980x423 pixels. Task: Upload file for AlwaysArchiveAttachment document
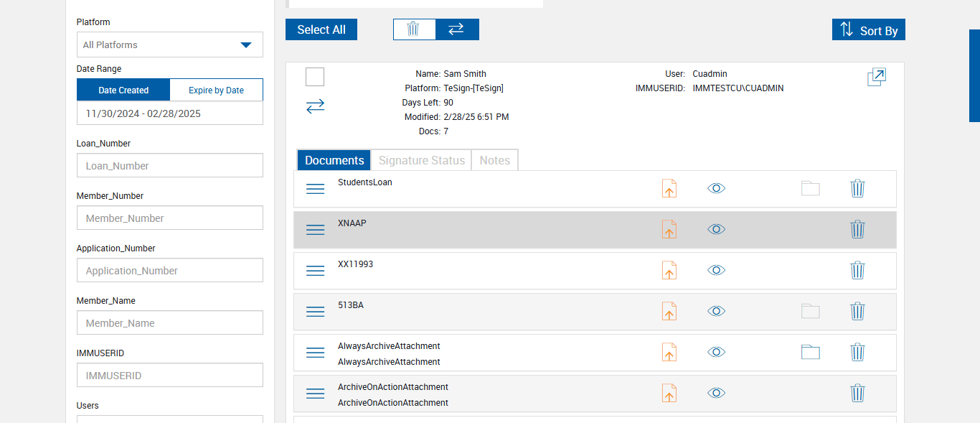(x=669, y=353)
